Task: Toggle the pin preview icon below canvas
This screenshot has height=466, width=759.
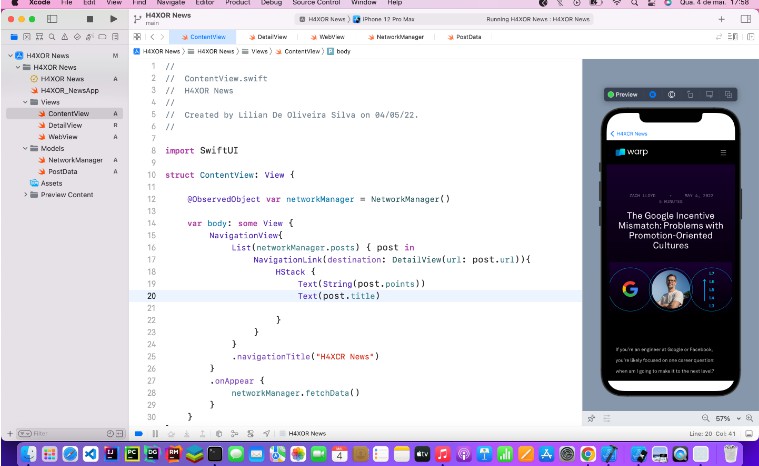Action: coord(592,417)
